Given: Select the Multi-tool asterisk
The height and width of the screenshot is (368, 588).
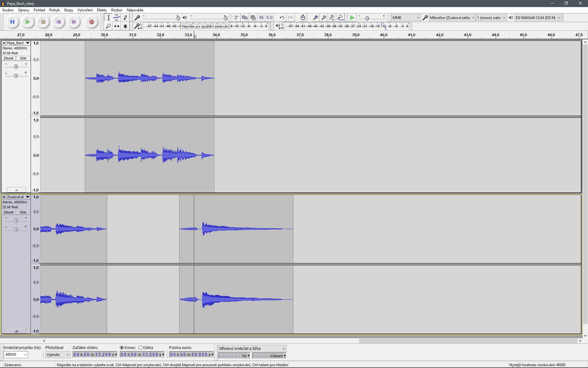Looking at the screenshot, I should [x=125, y=26].
